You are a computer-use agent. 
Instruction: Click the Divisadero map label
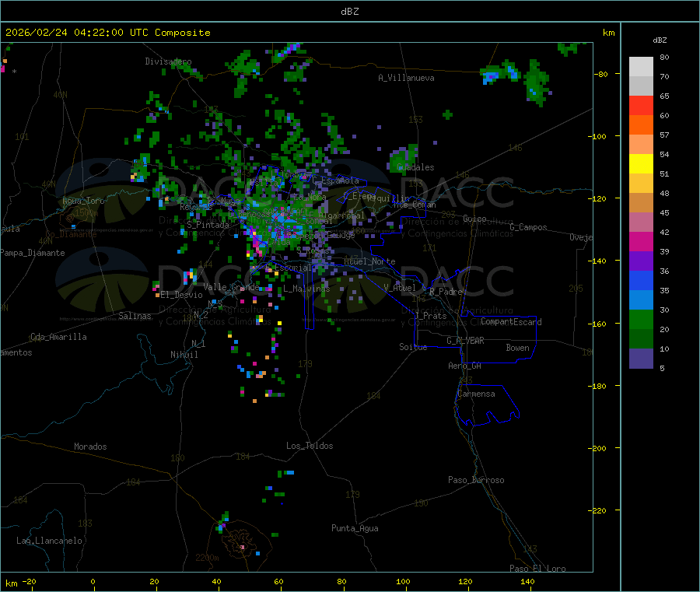168,61
